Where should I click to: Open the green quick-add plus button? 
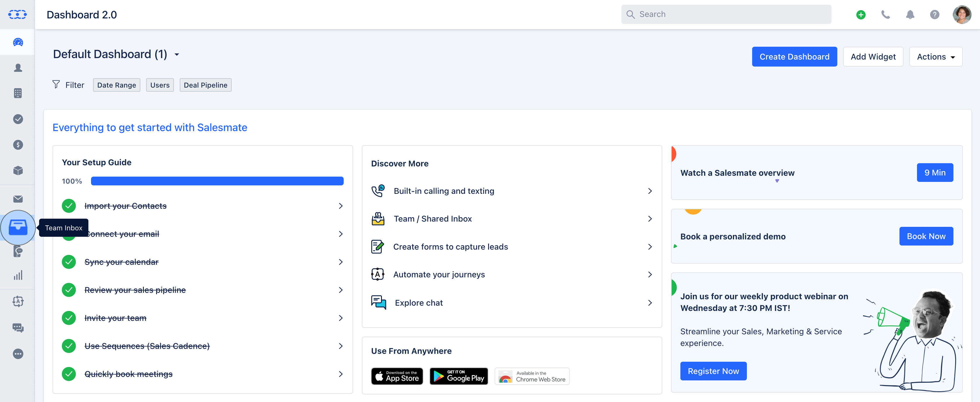861,15
